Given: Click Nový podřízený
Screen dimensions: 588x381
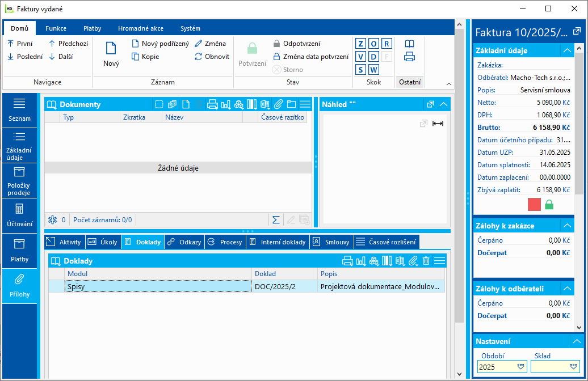Looking at the screenshot, I should tap(161, 44).
